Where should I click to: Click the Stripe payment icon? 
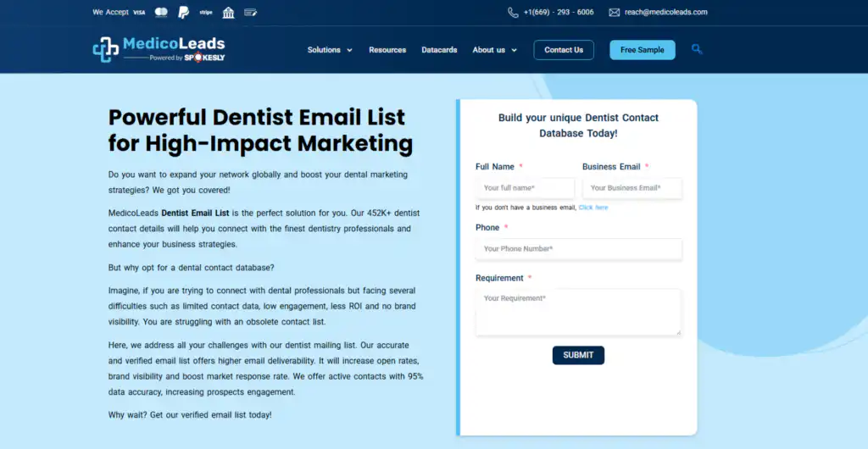point(206,12)
